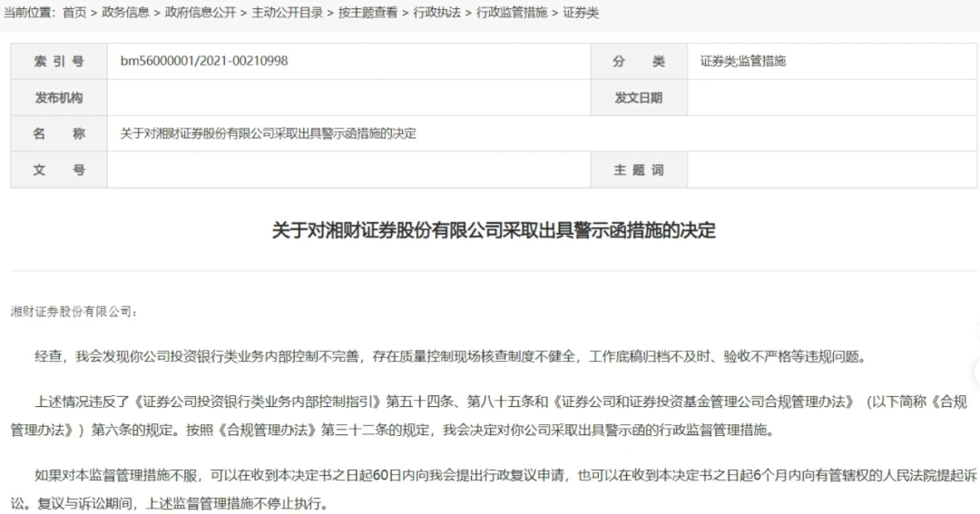The image size is (980, 514).
Task: Click the 发文日期 label cell
Action: click(638, 98)
